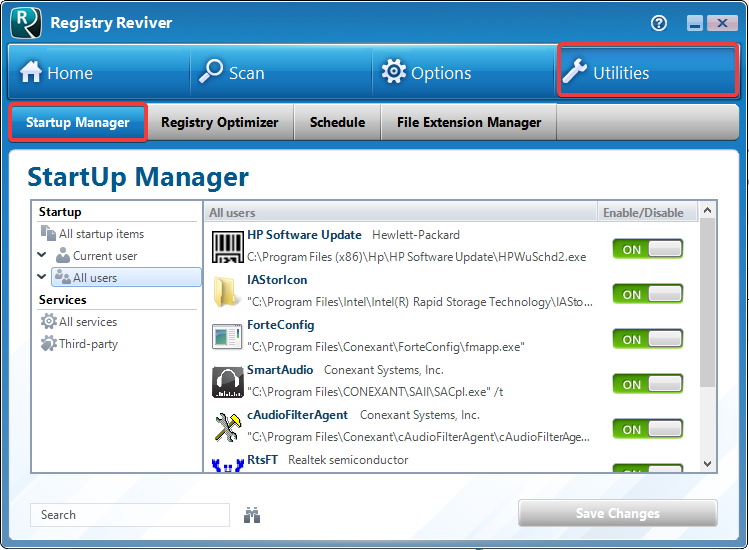Click the cAudioFilterAgent tools icon

(x=227, y=427)
